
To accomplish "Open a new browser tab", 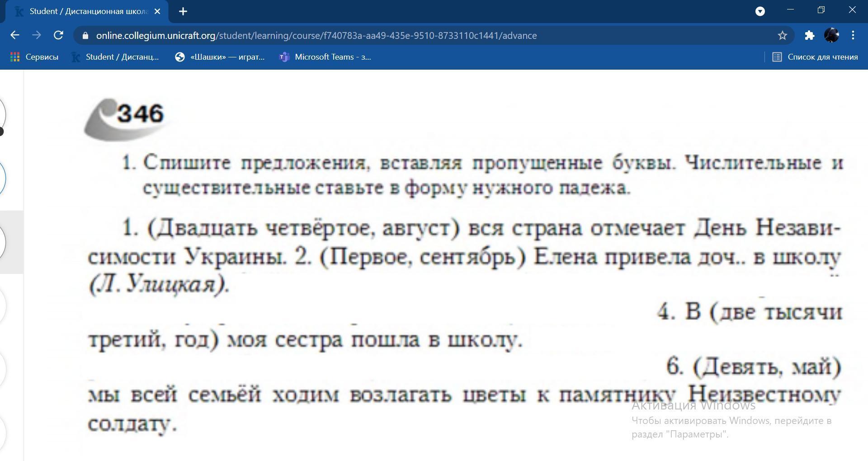I will tap(183, 11).
